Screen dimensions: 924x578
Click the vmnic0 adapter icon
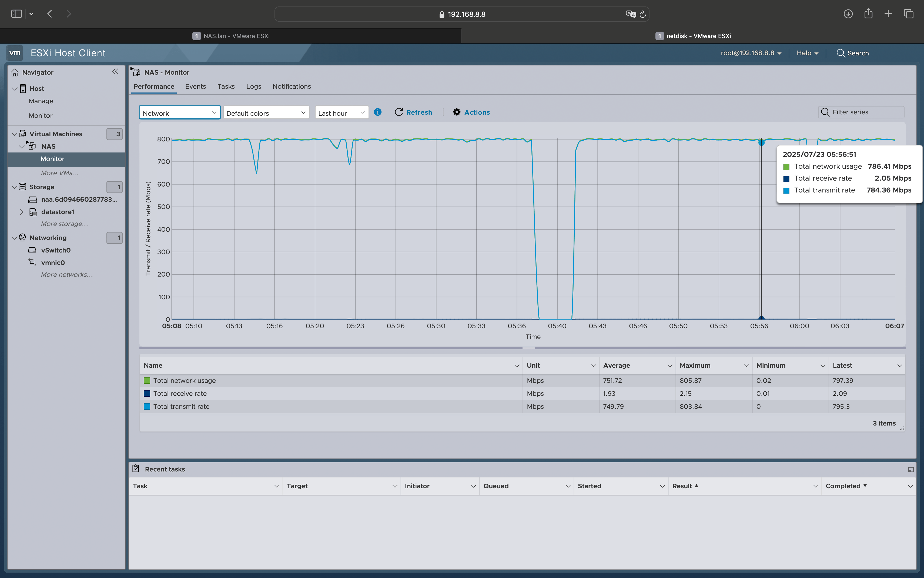32,263
